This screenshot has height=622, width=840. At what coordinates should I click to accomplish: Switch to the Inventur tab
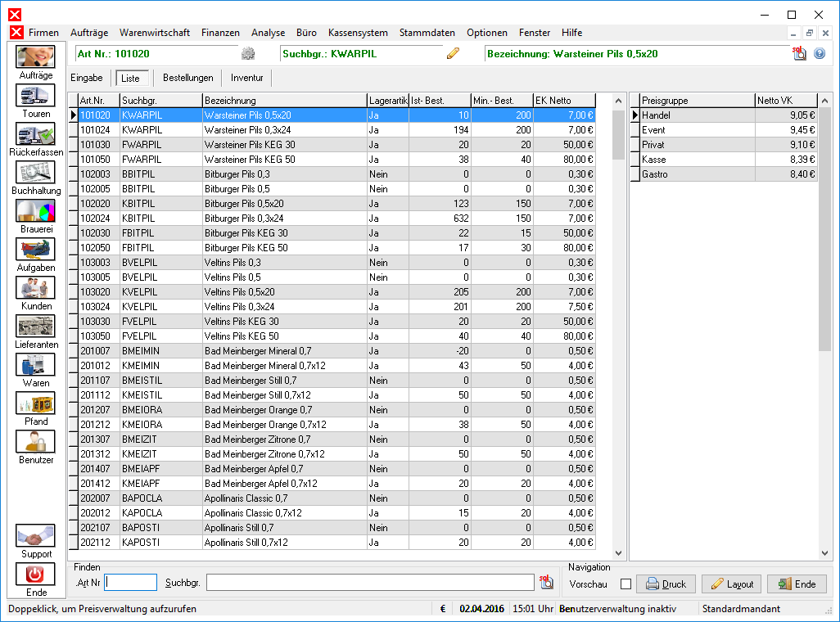(x=247, y=78)
